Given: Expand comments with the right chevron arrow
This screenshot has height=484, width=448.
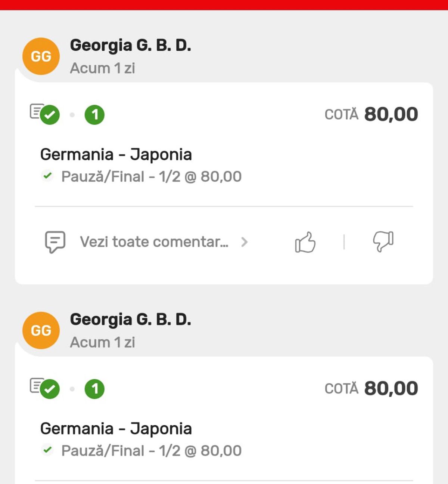Looking at the screenshot, I should (x=245, y=242).
